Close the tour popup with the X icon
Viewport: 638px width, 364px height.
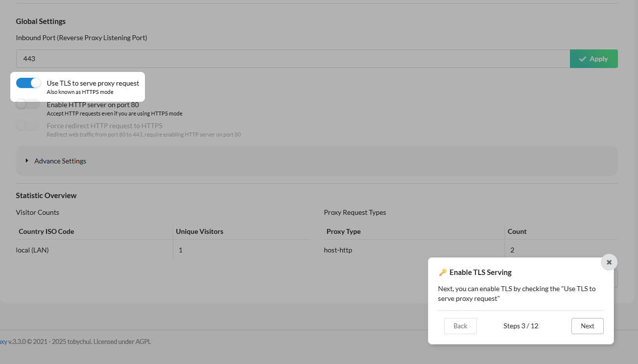[x=609, y=262]
